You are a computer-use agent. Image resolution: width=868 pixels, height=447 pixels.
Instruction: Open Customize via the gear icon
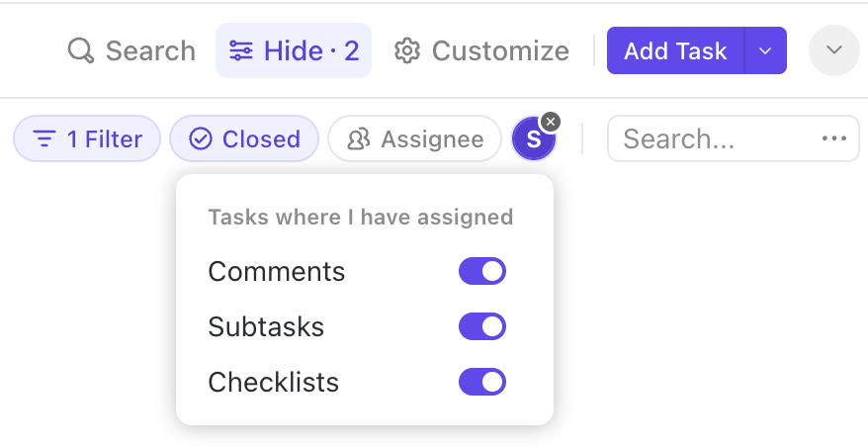tap(407, 50)
